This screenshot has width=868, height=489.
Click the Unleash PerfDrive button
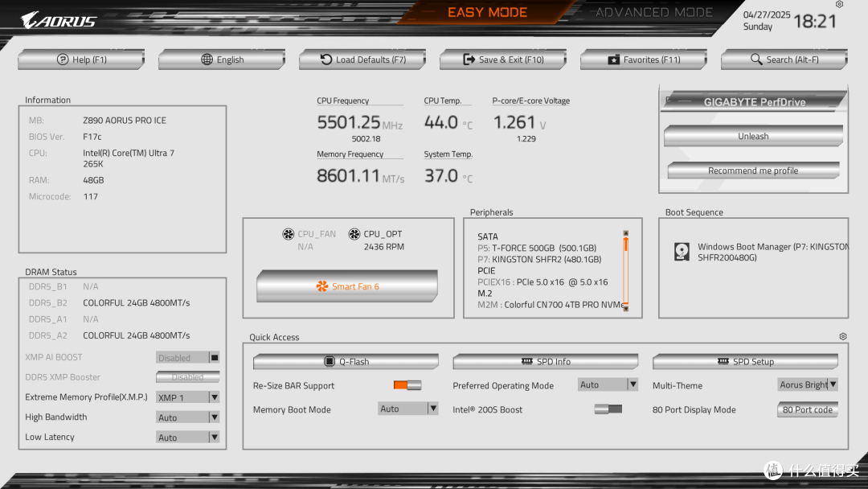click(753, 136)
